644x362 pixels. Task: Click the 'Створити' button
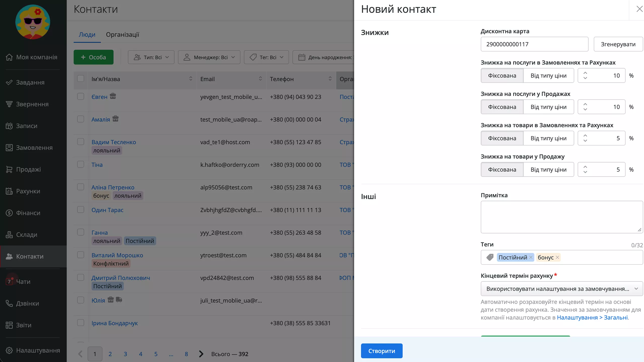click(382, 351)
